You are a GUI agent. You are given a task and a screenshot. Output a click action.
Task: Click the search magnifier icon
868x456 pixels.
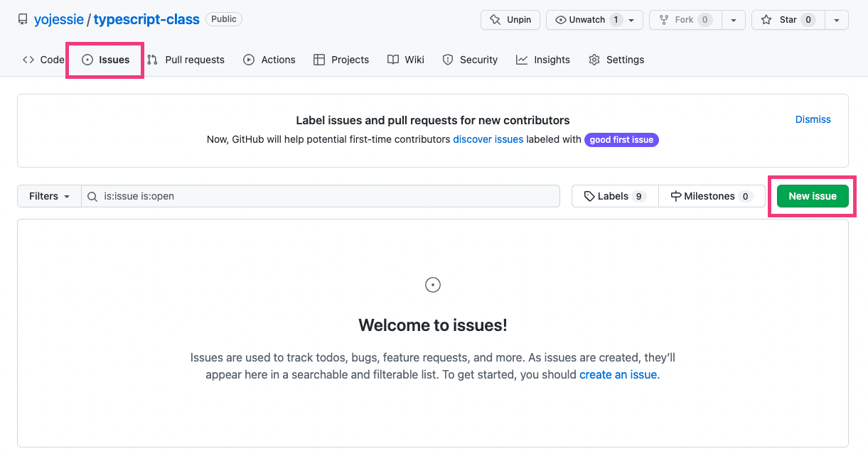click(x=92, y=196)
